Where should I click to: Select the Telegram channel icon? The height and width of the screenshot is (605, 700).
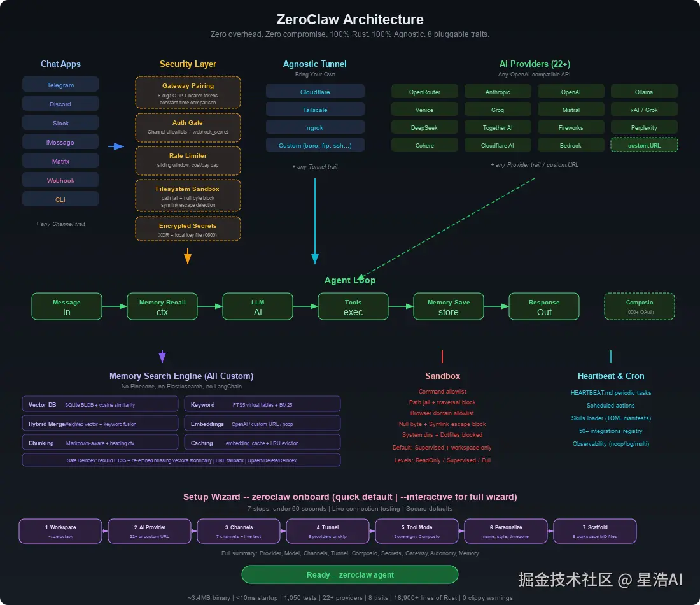pyautogui.click(x=60, y=84)
